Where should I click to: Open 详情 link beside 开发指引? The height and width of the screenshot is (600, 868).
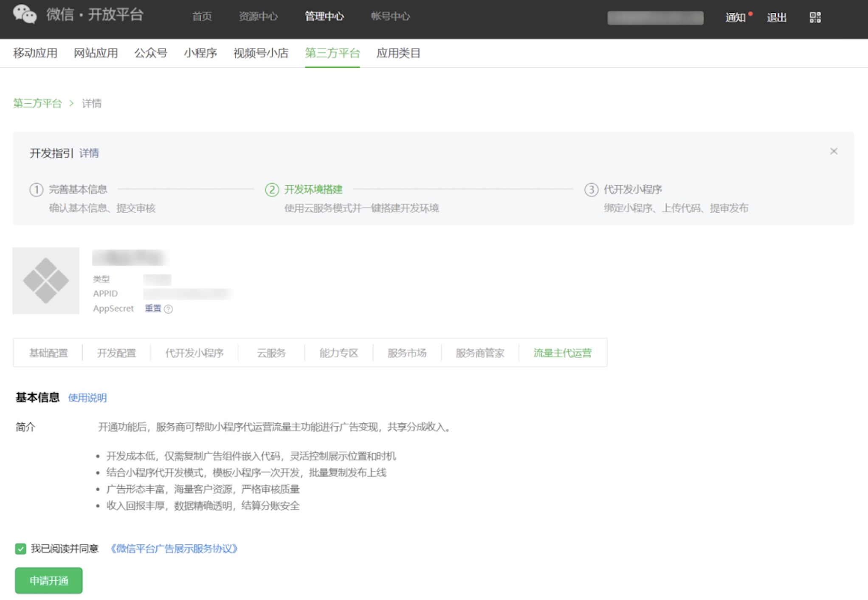click(x=89, y=153)
